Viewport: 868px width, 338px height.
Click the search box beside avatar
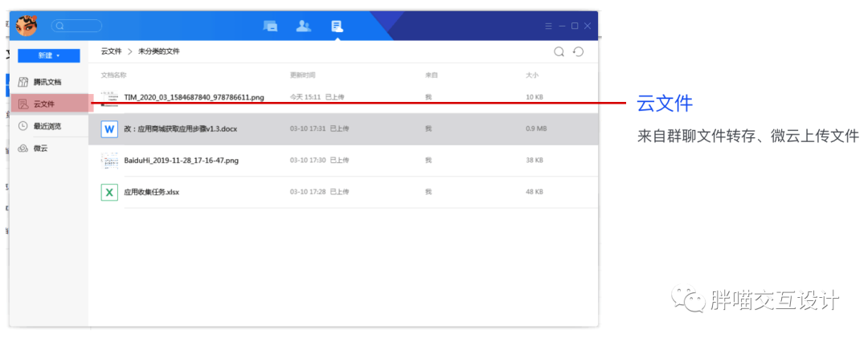click(76, 26)
